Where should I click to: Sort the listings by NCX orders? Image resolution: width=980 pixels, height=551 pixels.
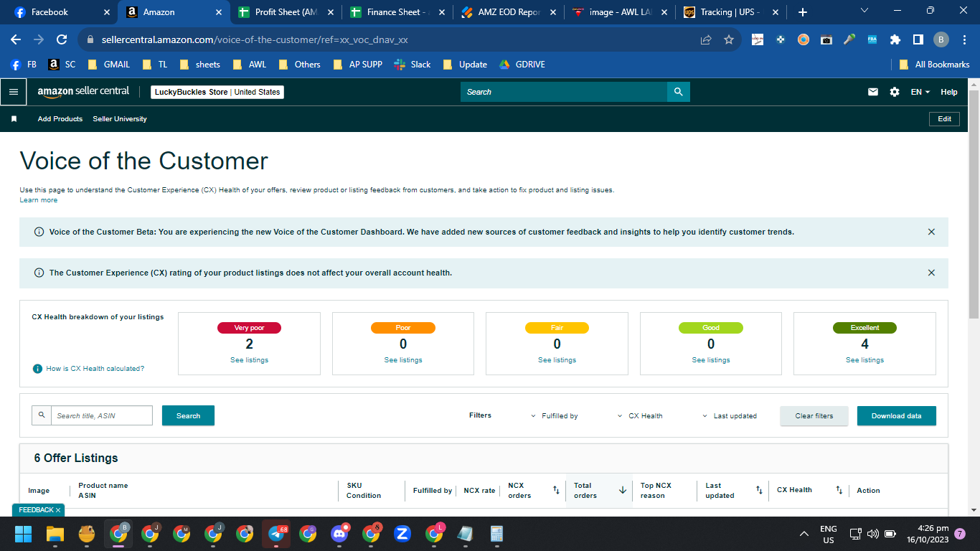(x=556, y=490)
